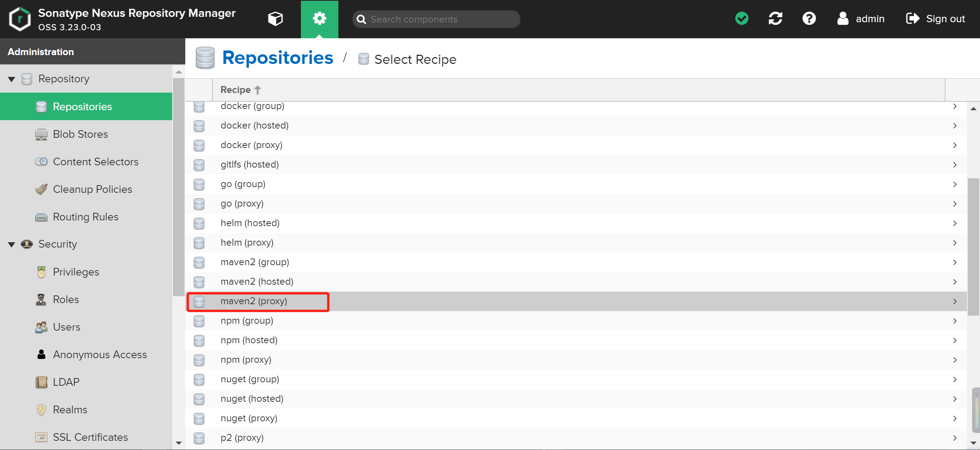Collapse the Repository tree section

pyautogui.click(x=11, y=79)
